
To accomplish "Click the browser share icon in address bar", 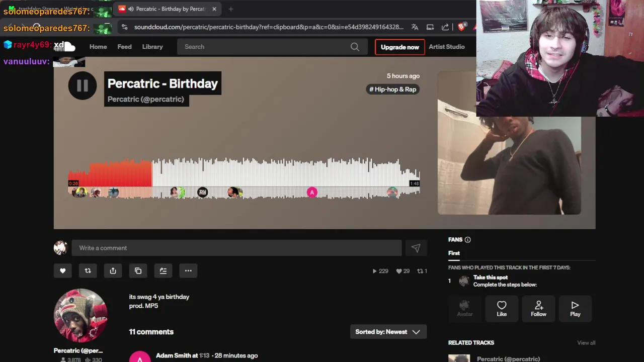I will coord(445,27).
